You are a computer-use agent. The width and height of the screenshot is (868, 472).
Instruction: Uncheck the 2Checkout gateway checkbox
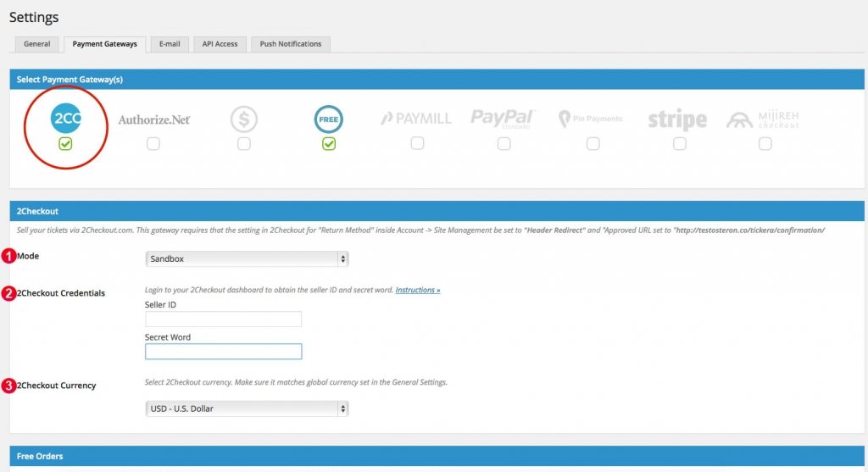coord(65,144)
